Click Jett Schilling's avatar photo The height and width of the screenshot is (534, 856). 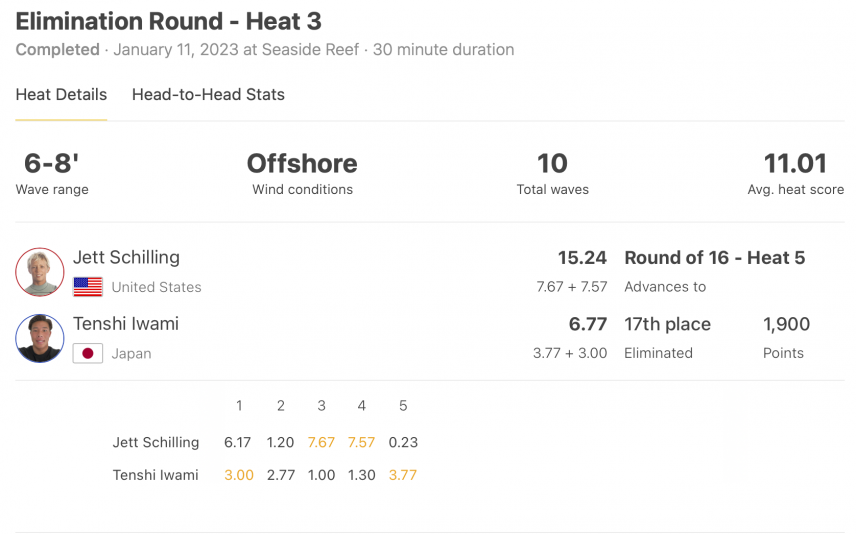40,272
